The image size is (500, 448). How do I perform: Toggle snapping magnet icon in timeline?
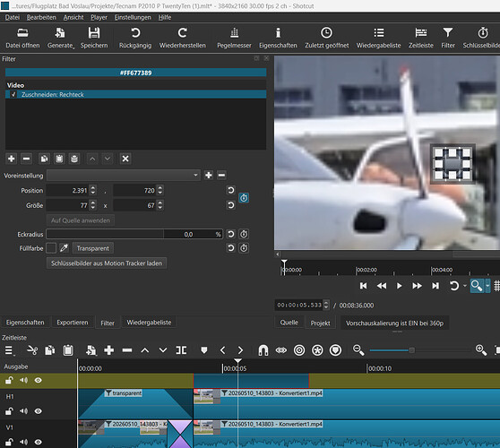263,350
